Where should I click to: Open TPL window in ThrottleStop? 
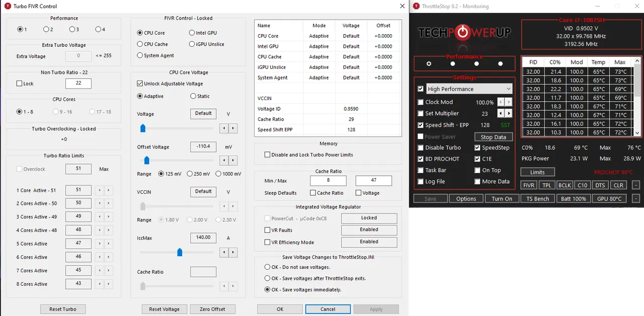tap(547, 185)
